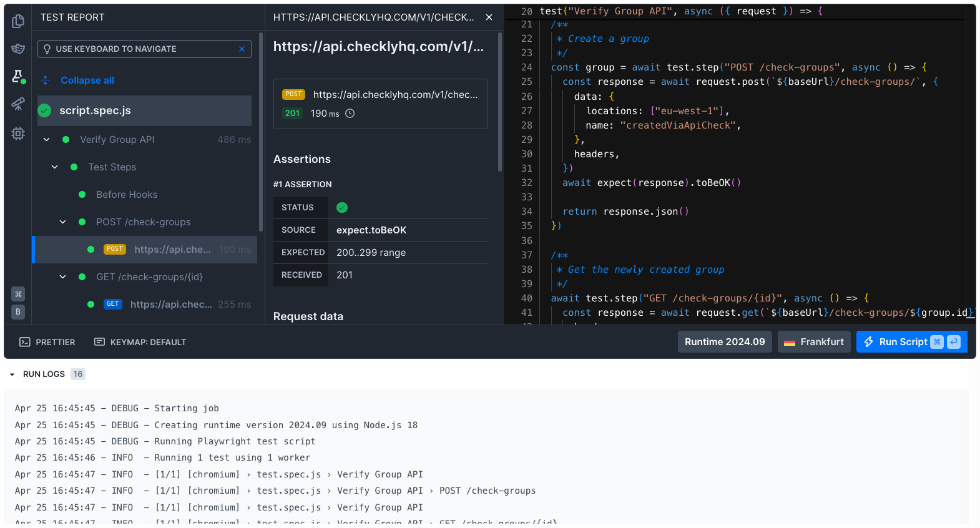This screenshot has height=528, width=980.
Task: Dismiss the keyboard navigation hint
Action: pyautogui.click(x=242, y=49)
